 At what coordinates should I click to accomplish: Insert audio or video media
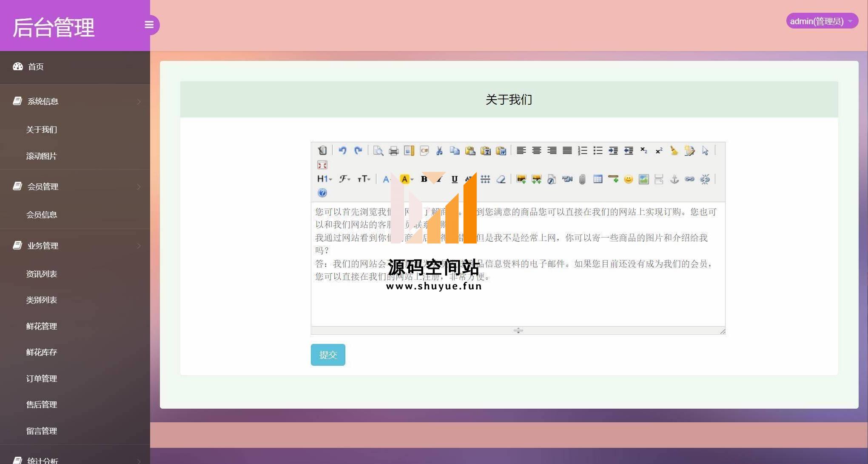567,179
